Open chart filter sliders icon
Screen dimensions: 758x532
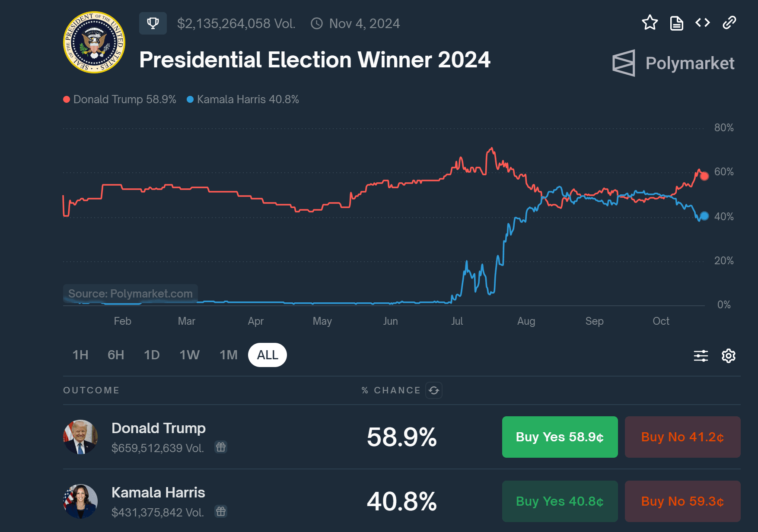click(x=701, y=356)
